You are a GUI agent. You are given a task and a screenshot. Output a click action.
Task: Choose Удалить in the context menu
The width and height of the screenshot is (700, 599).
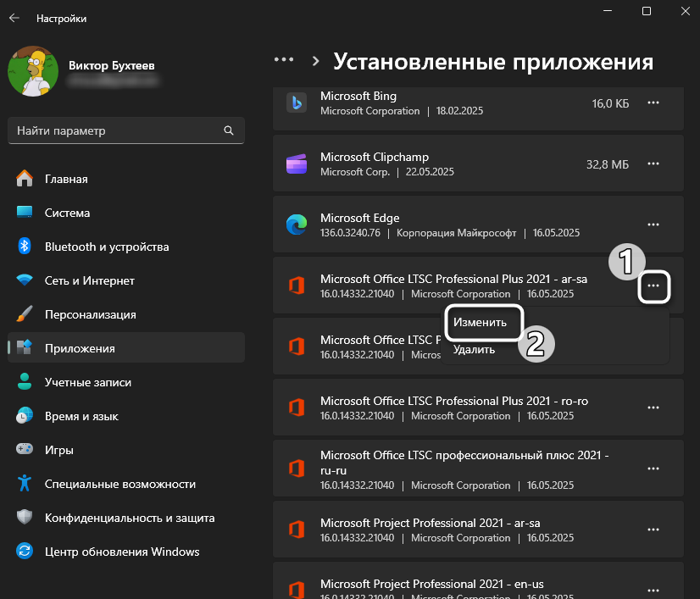[x=474, y=350]
